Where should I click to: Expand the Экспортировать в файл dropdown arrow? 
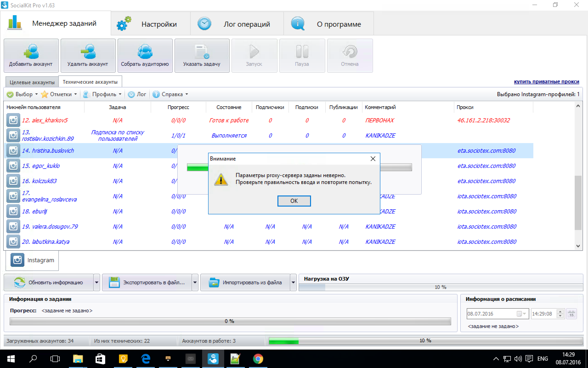tap(195, 282)
